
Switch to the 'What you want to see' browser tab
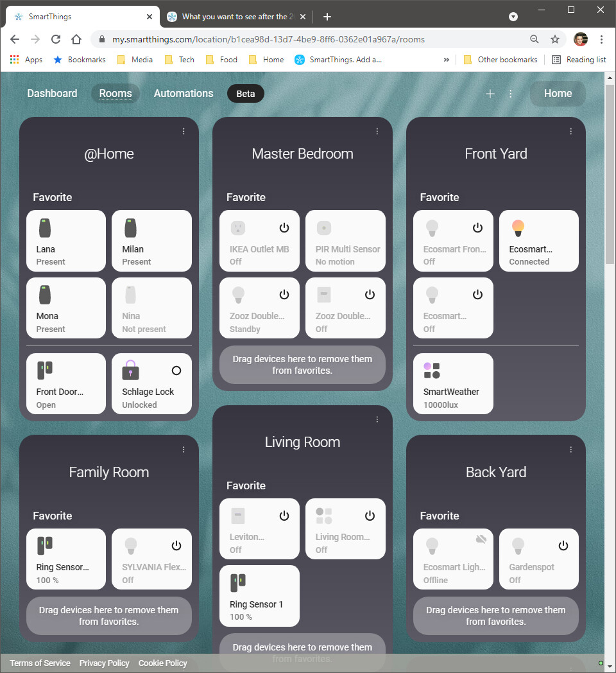[236, 17]
